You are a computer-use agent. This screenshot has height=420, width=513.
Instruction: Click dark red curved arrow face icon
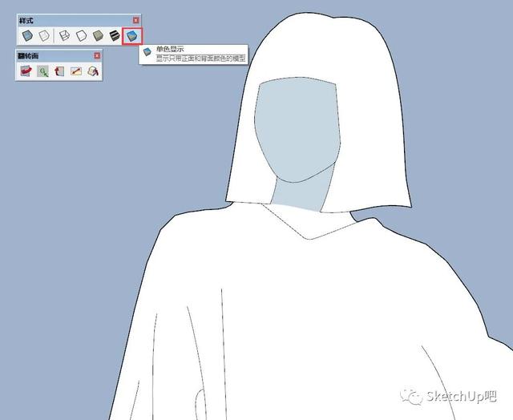(x=59, y=71)
